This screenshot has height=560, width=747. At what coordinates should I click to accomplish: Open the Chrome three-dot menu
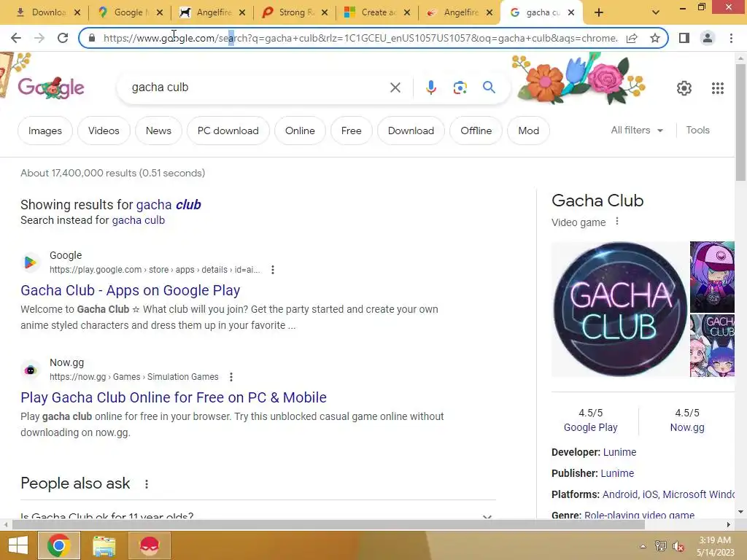(x=731, y=38)
